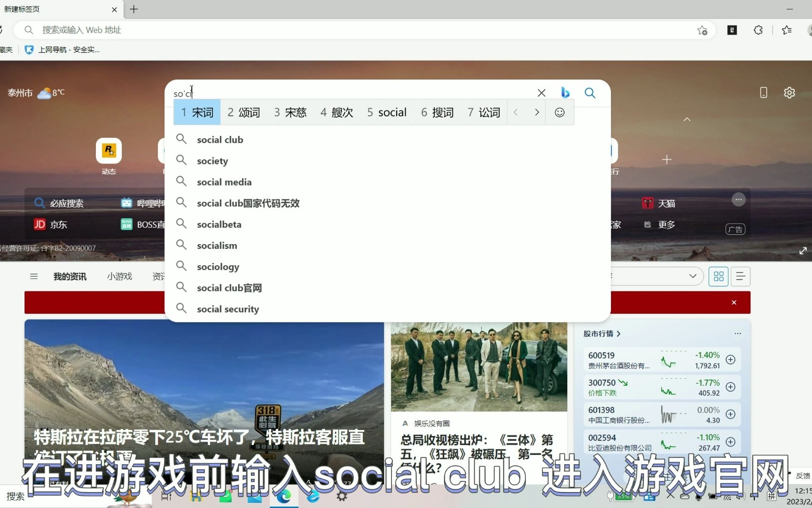Choose suggestion 'social club官网'
The width and height of the screenshot is (812, 508).
click(x=388, y=288)
